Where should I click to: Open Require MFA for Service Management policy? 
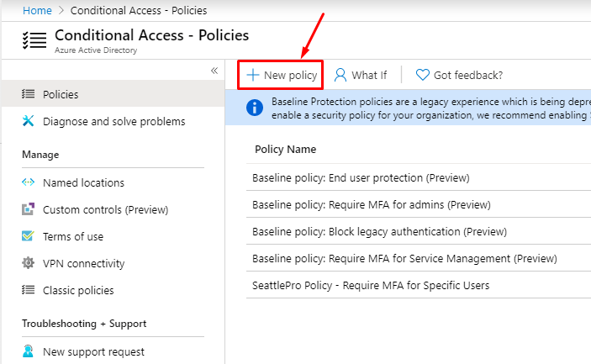404,258
